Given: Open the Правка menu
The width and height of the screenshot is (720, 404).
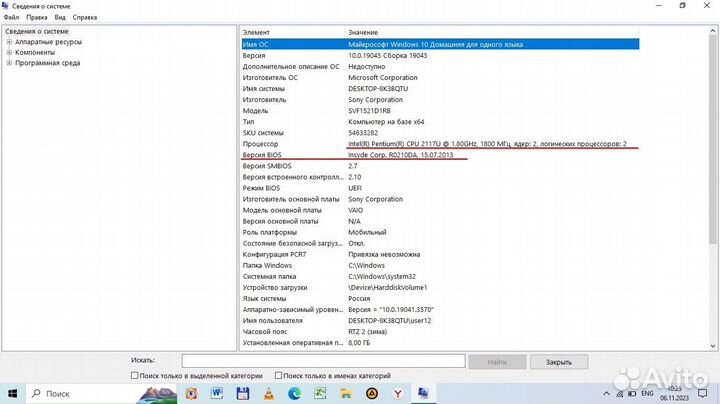Looking at the screenshot, I should point(37,17).
